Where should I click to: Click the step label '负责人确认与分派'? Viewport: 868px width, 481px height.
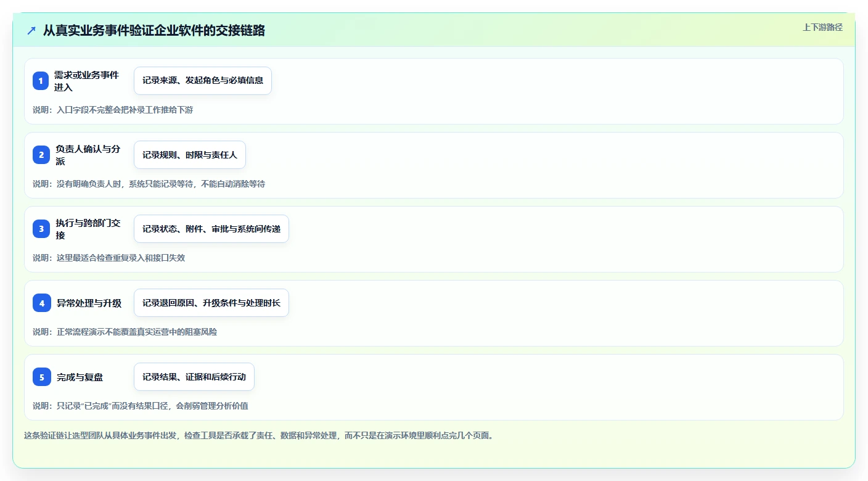click(88, 155)
